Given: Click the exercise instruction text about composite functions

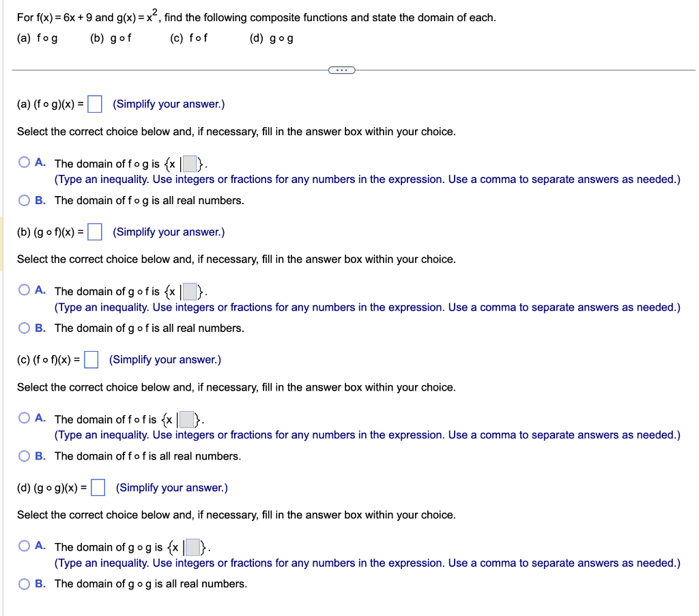Looking at the screenshot, I should click(x=255, y=16).
